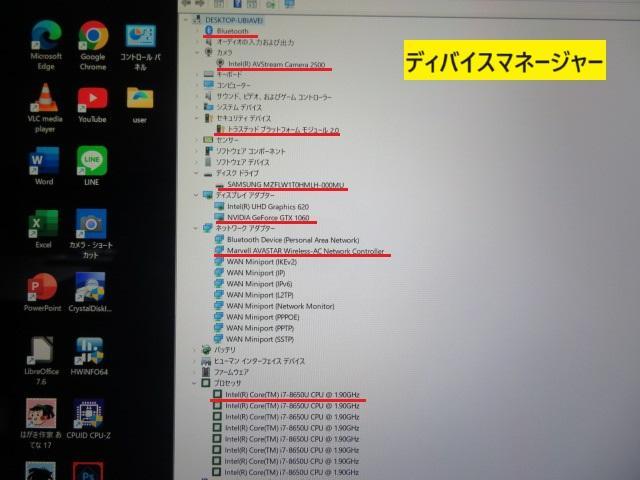Collapse the セキュリティ デバイス category
This screenshot has height=480, width=640.
tap(197, 118)
